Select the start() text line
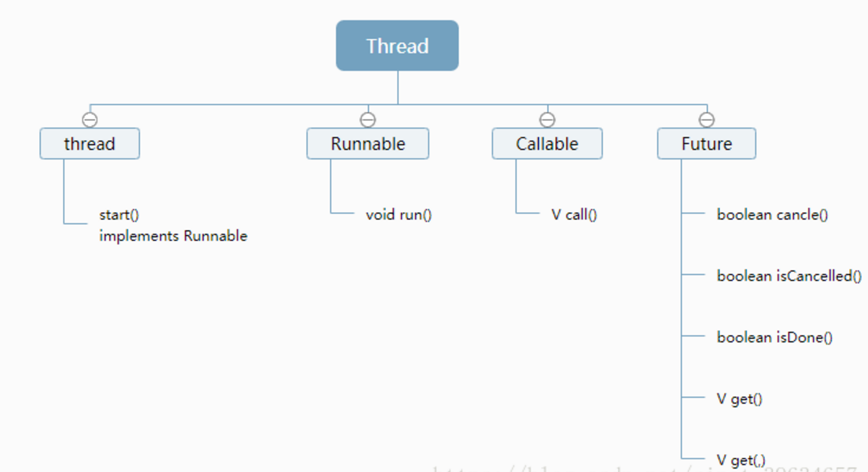The height and width of the screenshot is (472, 868). pos(119,215)
